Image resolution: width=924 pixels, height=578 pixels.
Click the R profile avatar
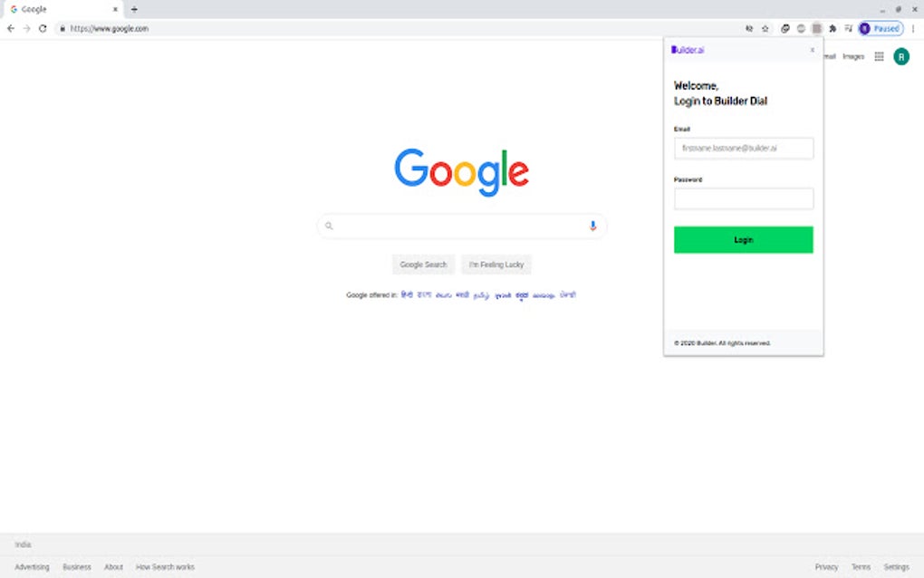coord(900,56)
